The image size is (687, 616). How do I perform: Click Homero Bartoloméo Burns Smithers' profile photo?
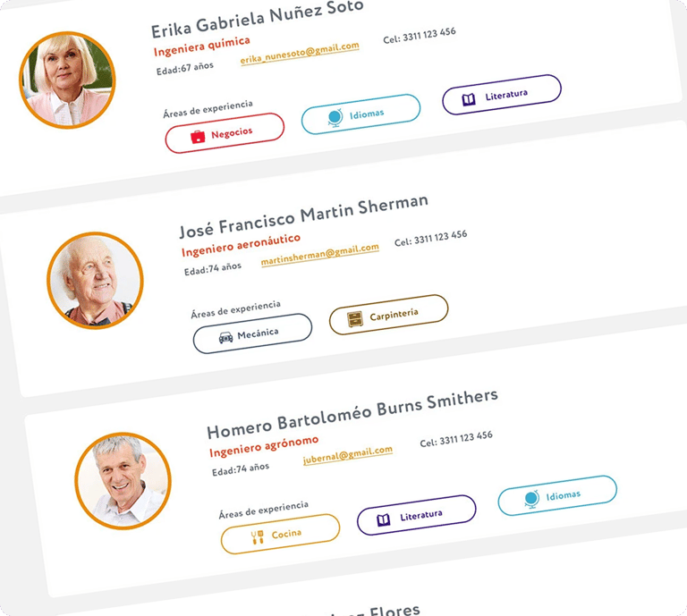(x=123, y=481)
